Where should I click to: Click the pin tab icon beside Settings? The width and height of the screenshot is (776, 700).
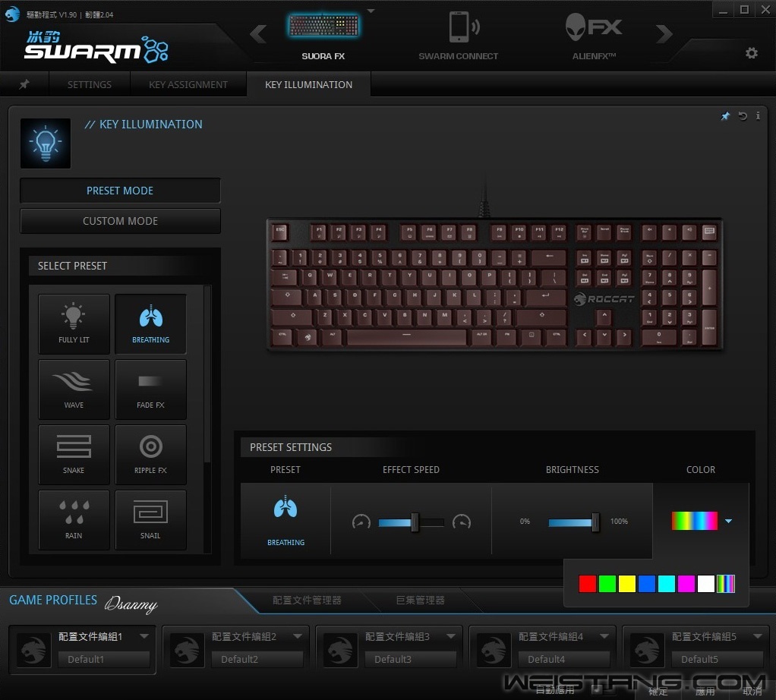click(x=24, y=84)
